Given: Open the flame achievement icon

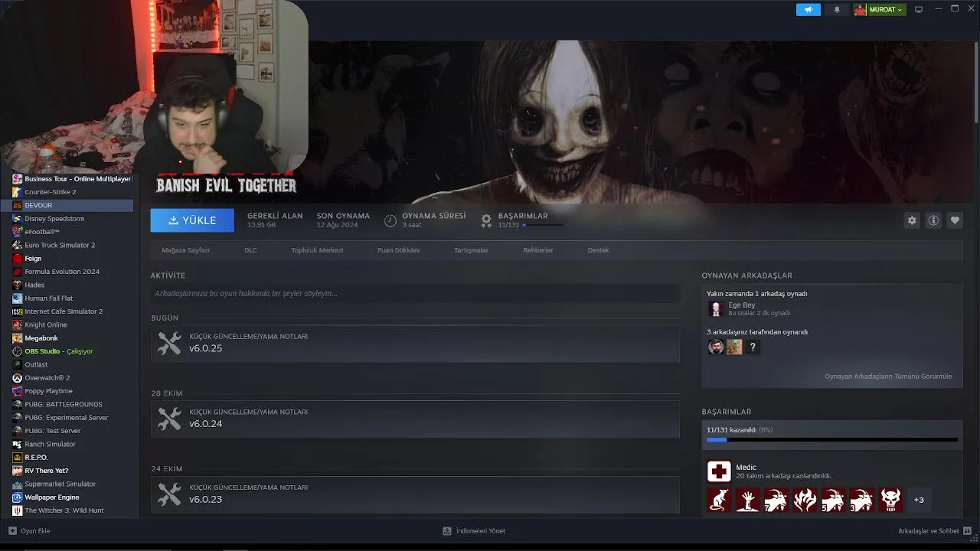Looking at the screenshot, I should (805, 500).
